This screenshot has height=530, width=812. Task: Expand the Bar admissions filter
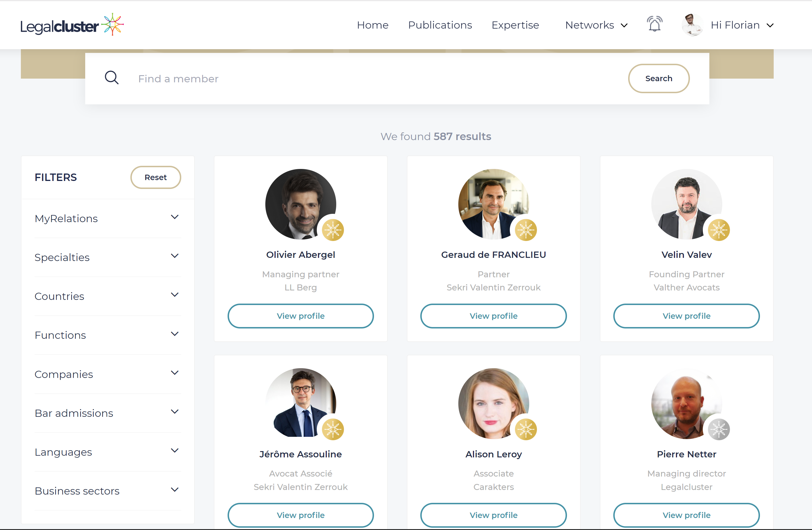(x=108, y=413)
